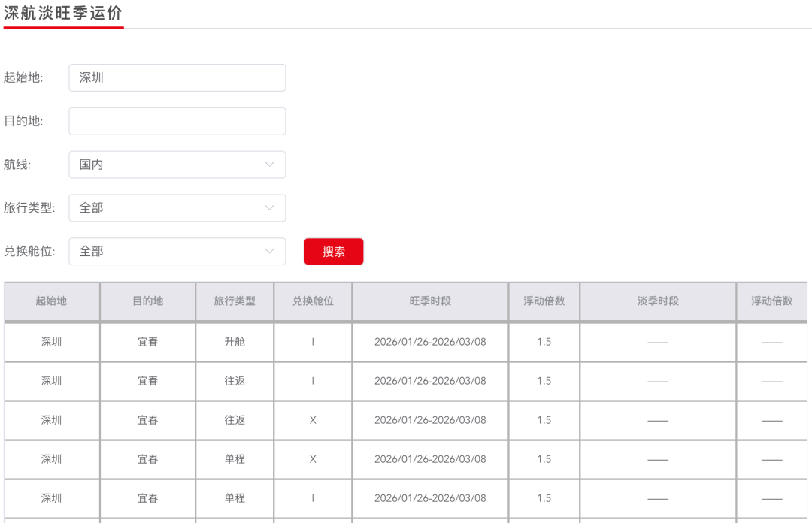Click the red 搜索 button
The width and height of the screenshot is (812, 523).
pos(334,252)
